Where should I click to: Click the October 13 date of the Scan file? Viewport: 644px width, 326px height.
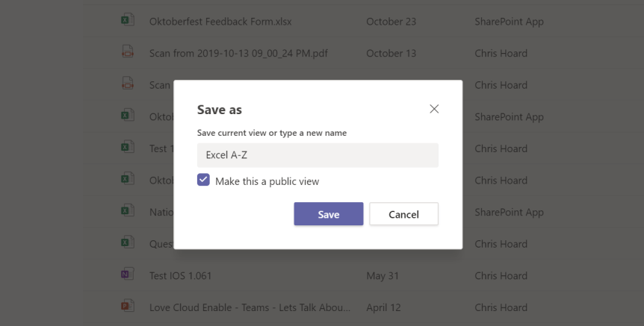pyautogui.click(x=391, y=53)
